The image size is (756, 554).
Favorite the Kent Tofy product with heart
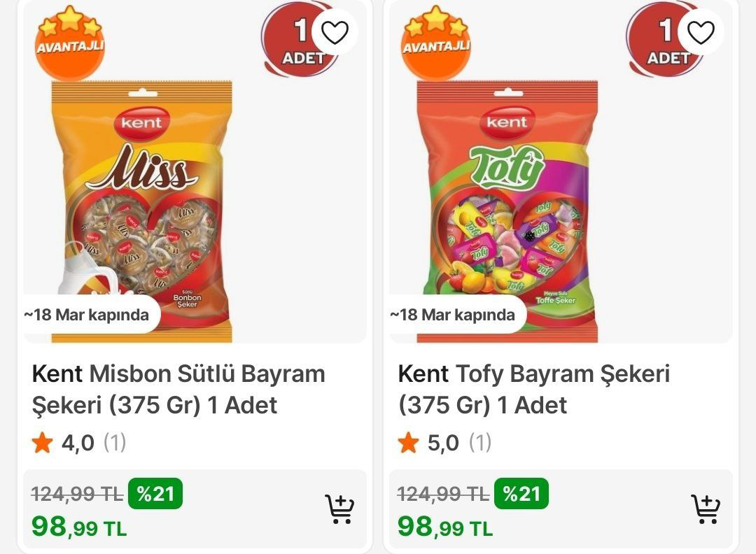[x=701, y=32]
